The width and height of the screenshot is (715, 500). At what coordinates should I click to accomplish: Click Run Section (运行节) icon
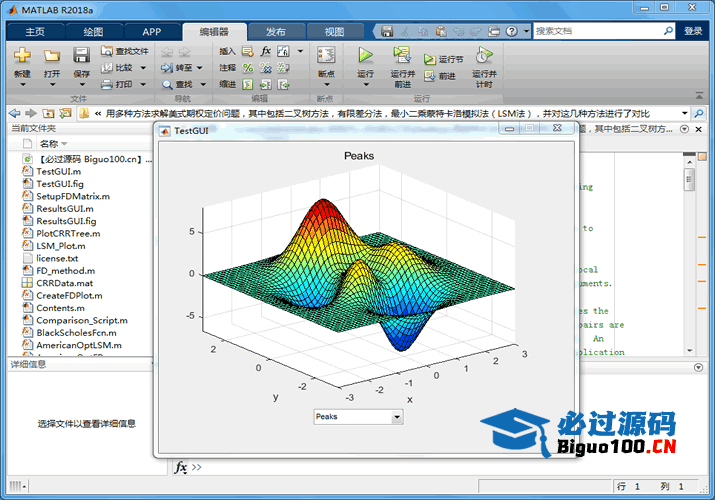click(430, 59)
